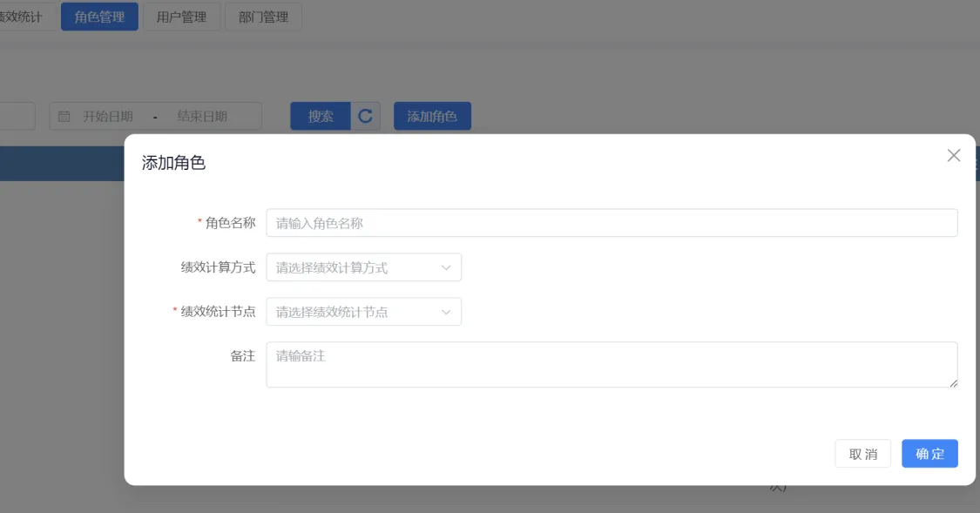This screenshot has height=513, width=980.
Task: Click the 绩效统计节点 label
Action: (x=218, y=312)
